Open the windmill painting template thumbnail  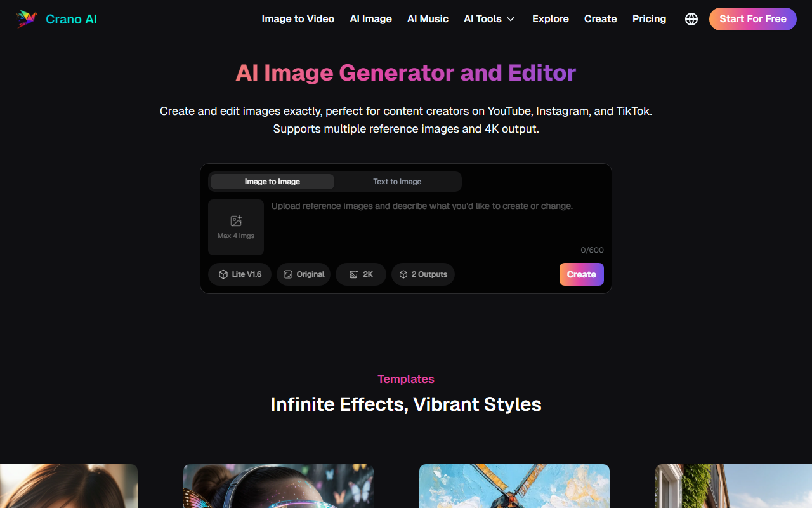pyautogui.click(x=514, y=486)
